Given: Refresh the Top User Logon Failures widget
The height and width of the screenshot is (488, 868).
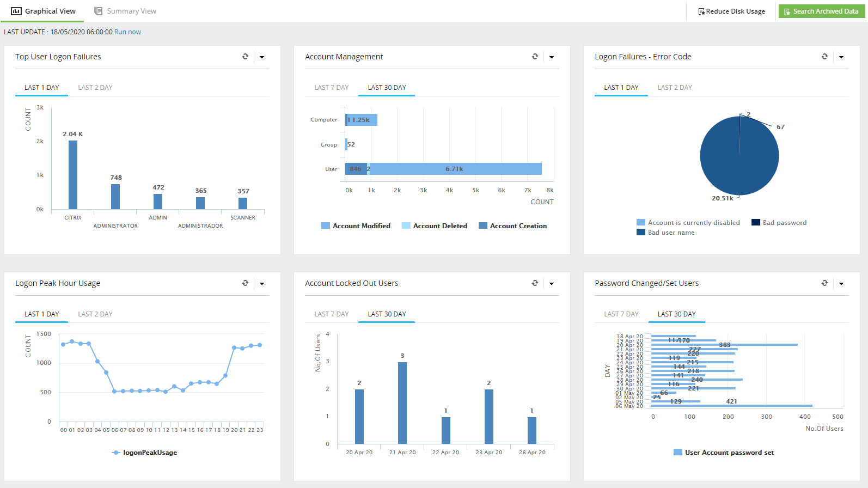Looking at the screenshot, I should (x=245, y=57).
